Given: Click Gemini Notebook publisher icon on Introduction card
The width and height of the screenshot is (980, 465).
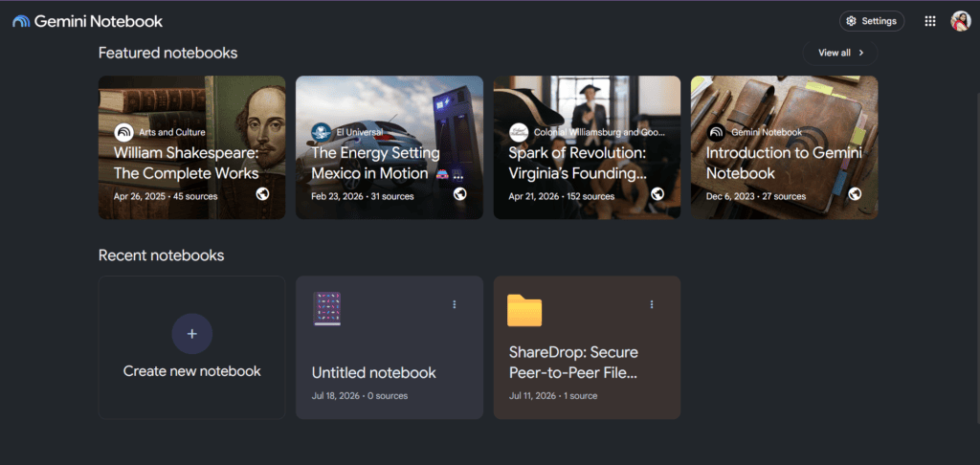Looking at the screenshot, I should click(716, 132).
